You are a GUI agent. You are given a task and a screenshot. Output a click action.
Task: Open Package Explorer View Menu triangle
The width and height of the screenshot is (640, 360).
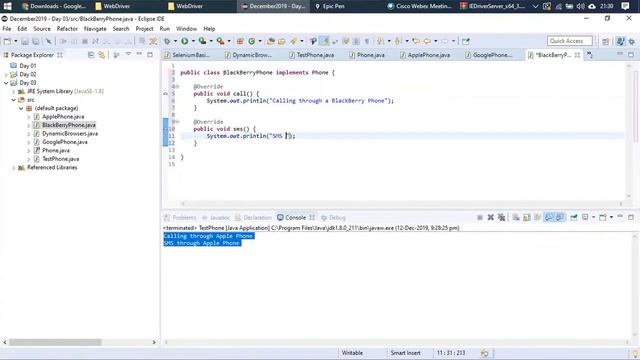pyautogui.click(x=128, y=54)
